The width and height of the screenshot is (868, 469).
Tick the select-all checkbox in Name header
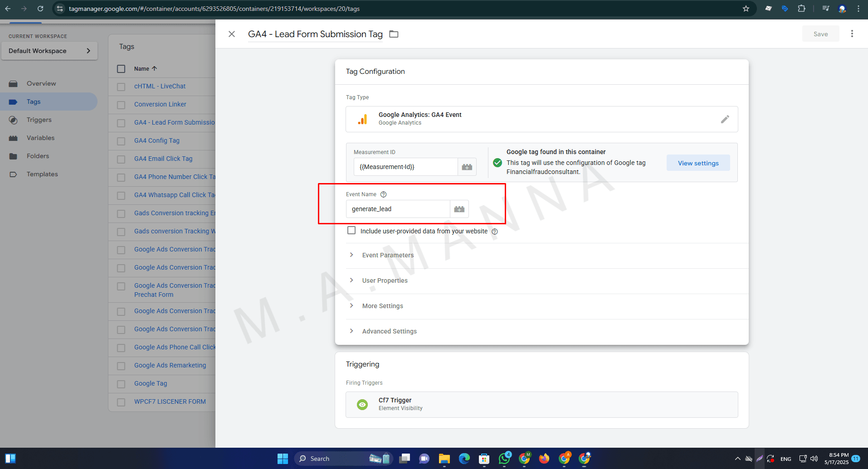click(121, 69)
